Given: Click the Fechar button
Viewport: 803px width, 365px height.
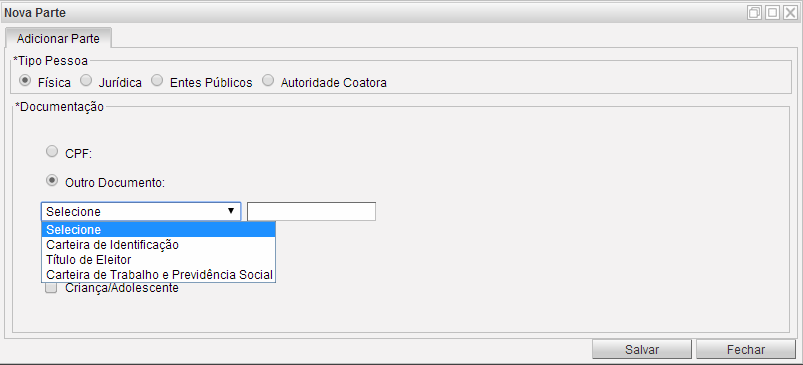Looking at the screenshot, I should pyautogui.click(x=746, y=350).
